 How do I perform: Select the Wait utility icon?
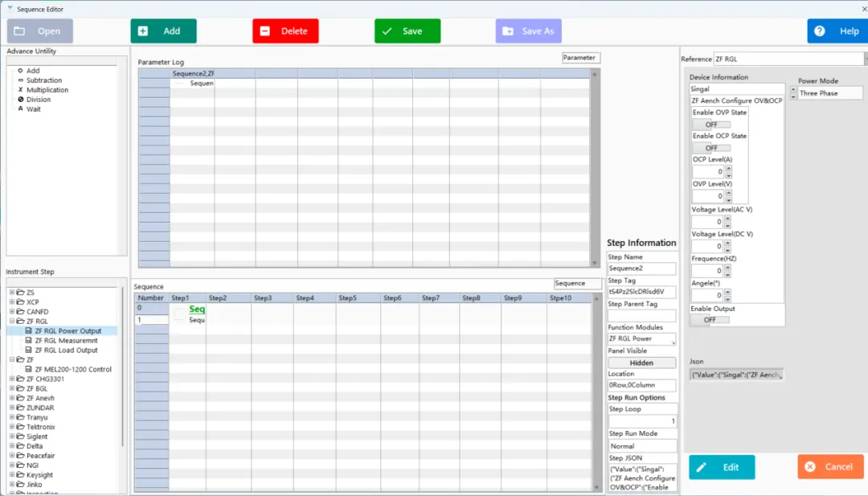pyautogui.click(x=20, y=109)
